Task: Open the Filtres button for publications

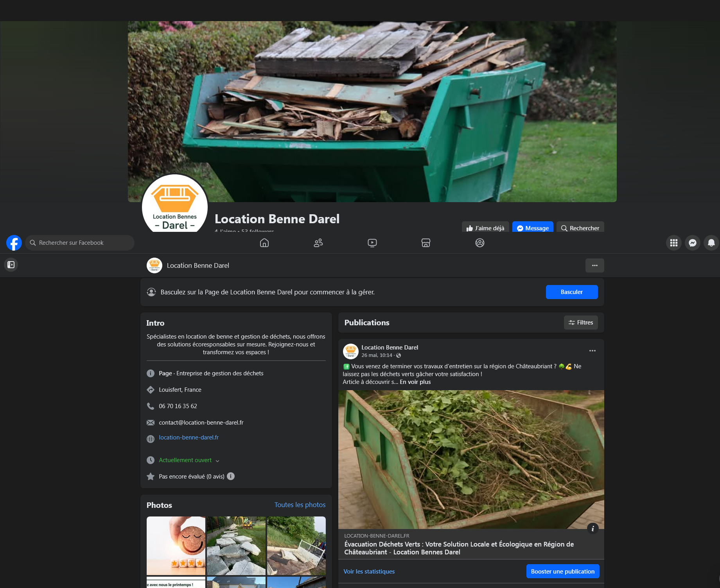Action: pos(581,323)
